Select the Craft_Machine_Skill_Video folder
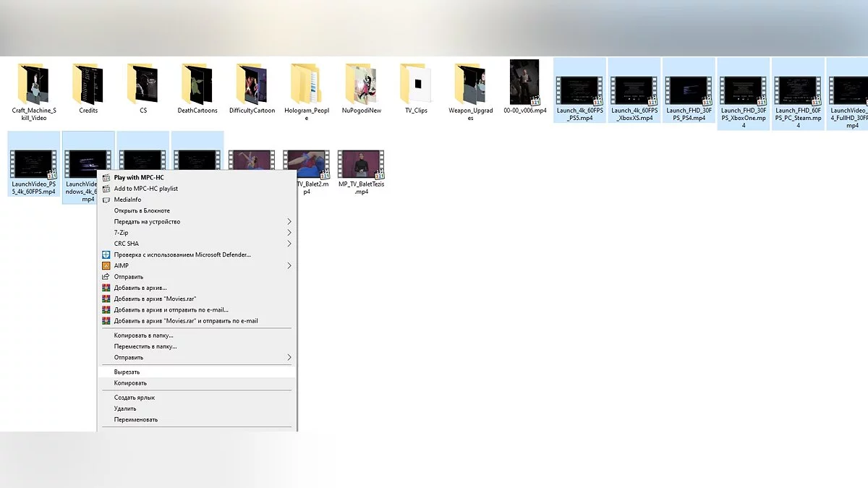The height and width of the screenshot is (488, 868). point(33,91)
